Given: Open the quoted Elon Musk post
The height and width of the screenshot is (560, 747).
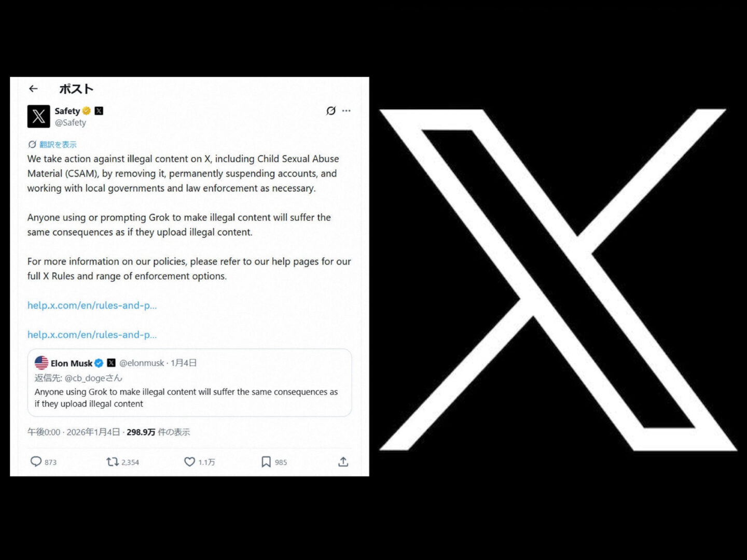Looking at the screenshot, I should (189, 383).
